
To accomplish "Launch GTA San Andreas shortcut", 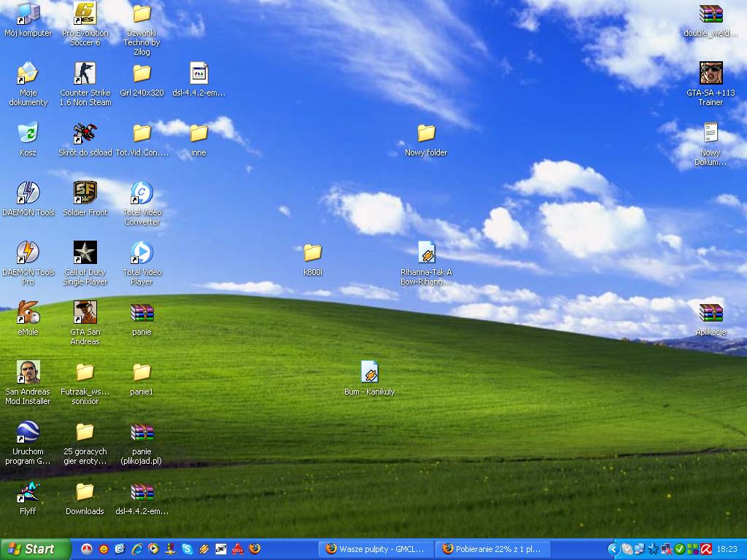I will [85, 313].
